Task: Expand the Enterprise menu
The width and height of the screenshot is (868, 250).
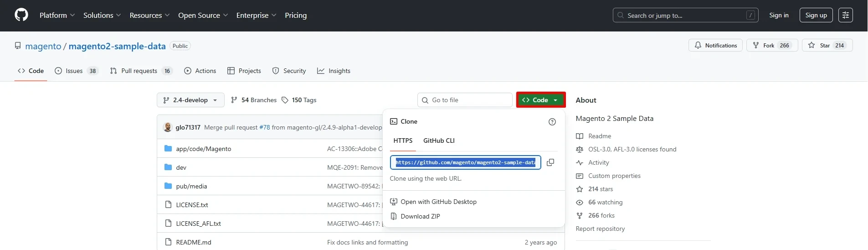Action: pyautogui.click(x=256, y=15)
